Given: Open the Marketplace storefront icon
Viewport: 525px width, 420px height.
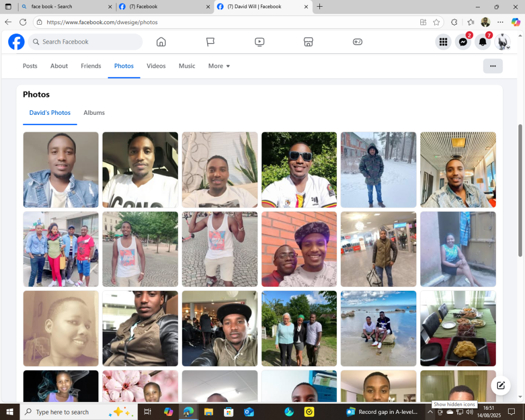Looking at the screenshot, I should (308, 42).
